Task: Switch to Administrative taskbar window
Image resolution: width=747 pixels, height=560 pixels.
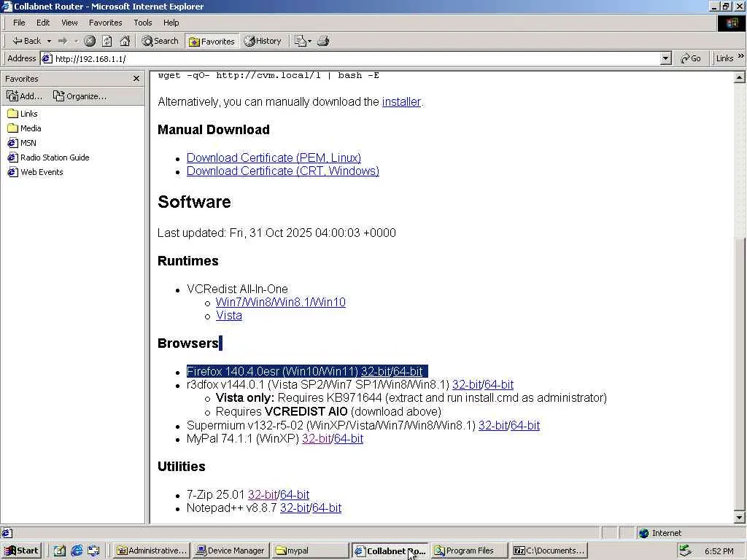Action: 152,551
